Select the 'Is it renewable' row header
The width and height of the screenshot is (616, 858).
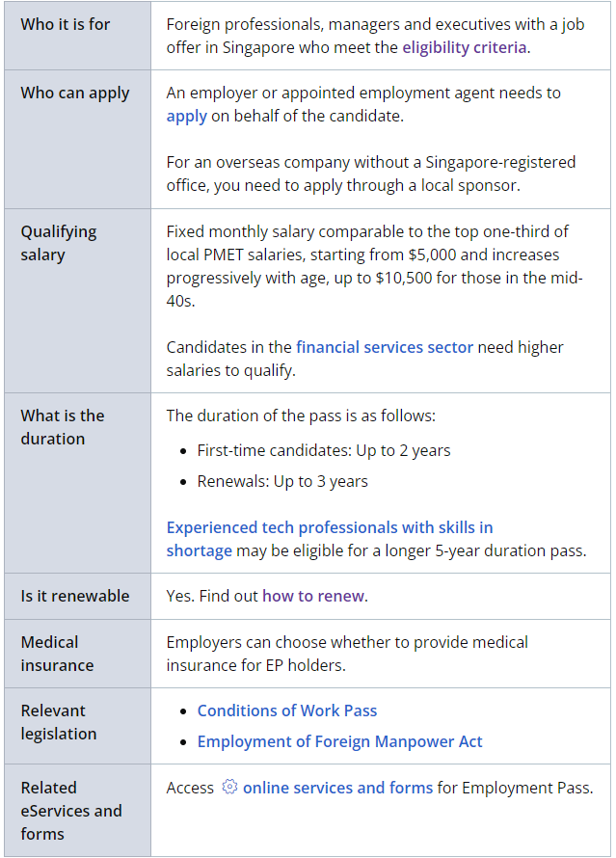[x=75, y=596]
